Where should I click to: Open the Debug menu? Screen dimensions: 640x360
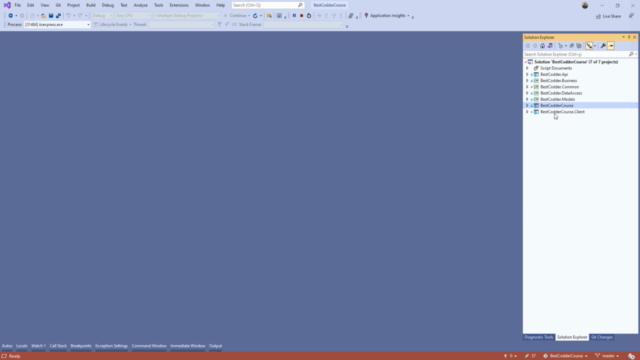[x=108, y=5]
